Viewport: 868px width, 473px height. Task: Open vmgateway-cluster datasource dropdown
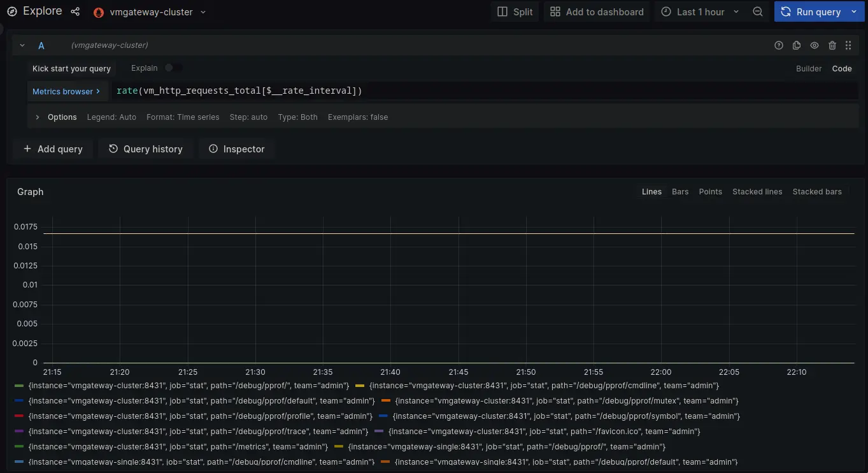click(x=150, y=12)
